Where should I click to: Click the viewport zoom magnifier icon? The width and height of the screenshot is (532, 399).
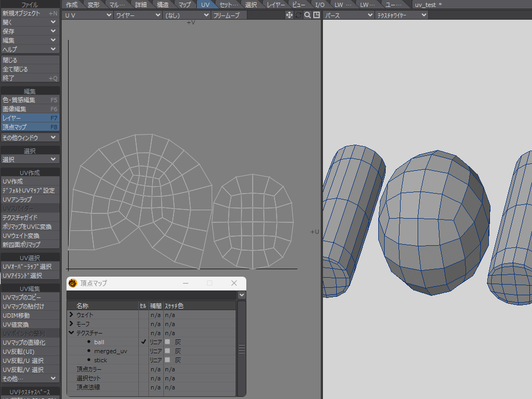tap(307, 15)
